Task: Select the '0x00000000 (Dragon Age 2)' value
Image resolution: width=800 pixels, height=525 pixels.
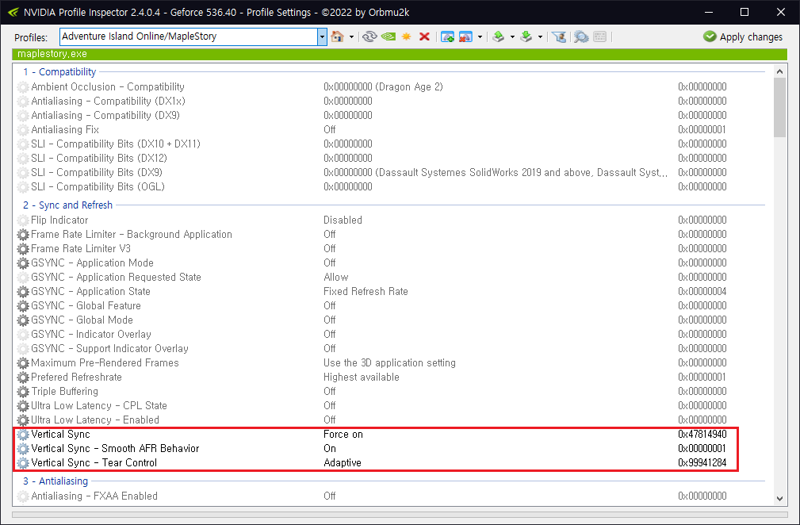Action: tap(383, 87)
